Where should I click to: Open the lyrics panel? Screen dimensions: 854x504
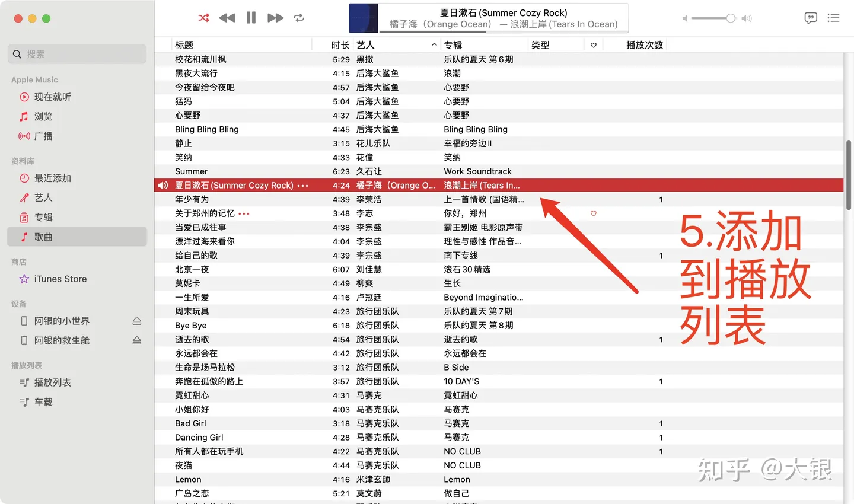coord(811,18)
